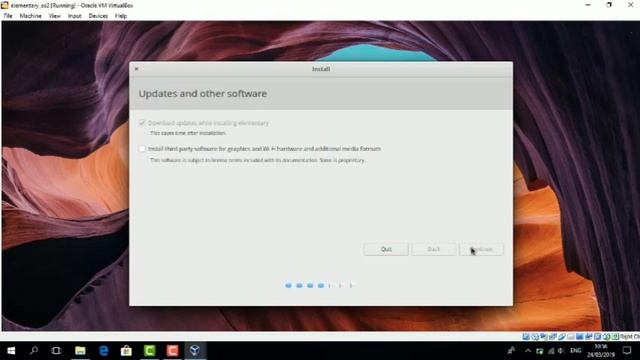Switch to the green Camtasia taskbar app
640x360 pixels.
149,351
